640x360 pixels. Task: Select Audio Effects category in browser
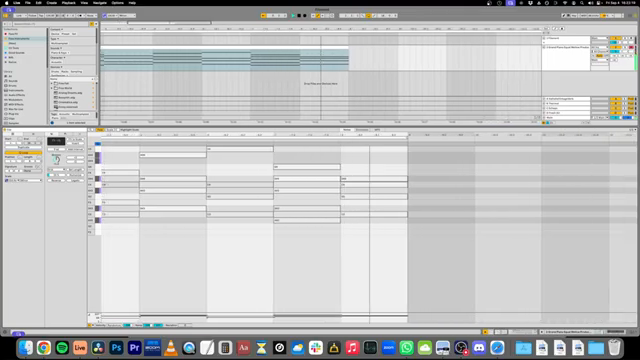[x=17, y=95]
